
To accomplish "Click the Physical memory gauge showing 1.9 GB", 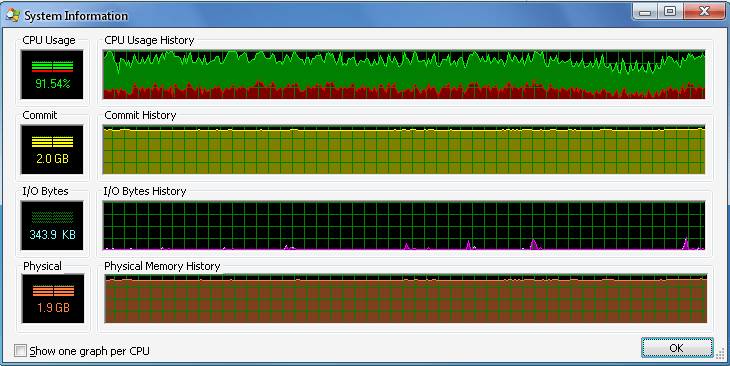I will coord(53,298).
